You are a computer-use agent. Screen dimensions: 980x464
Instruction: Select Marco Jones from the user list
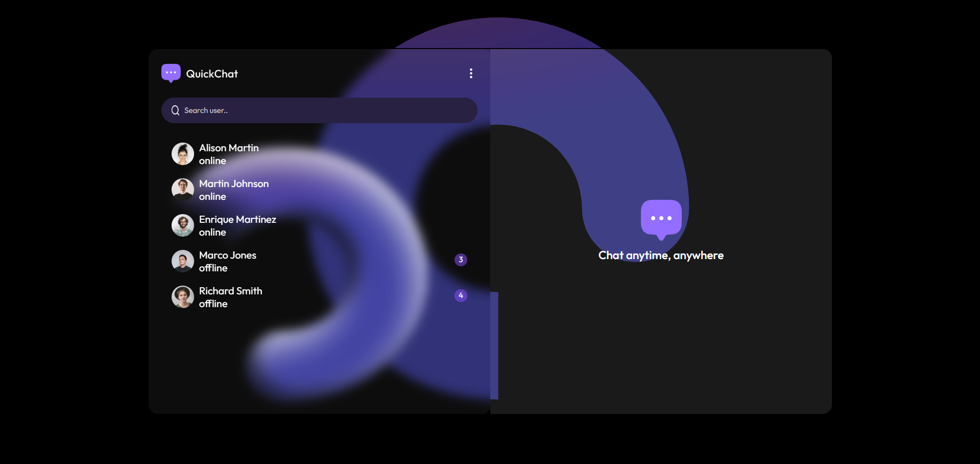click(x=228, y=256)
